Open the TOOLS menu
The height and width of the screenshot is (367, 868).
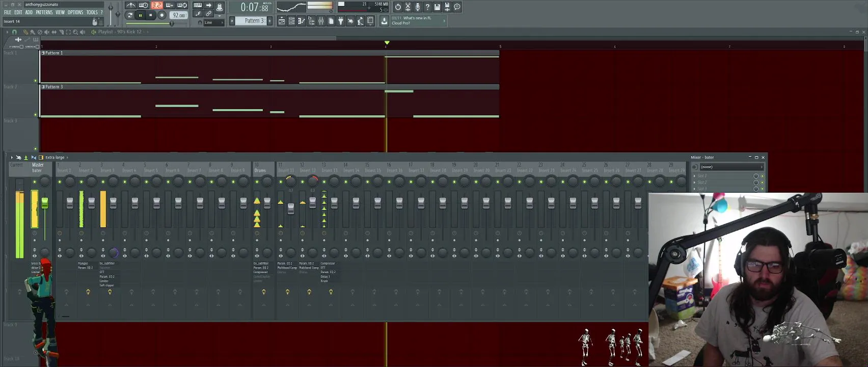92,12
